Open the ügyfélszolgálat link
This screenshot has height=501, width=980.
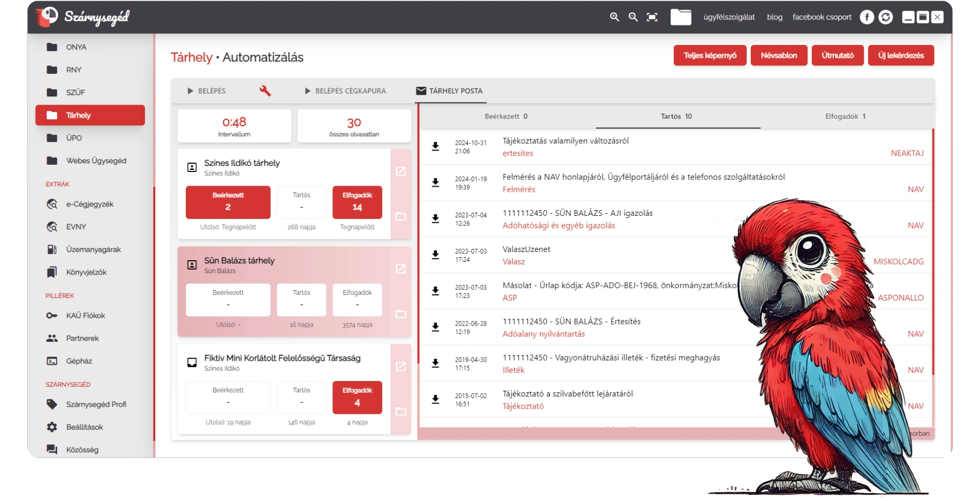729,17
